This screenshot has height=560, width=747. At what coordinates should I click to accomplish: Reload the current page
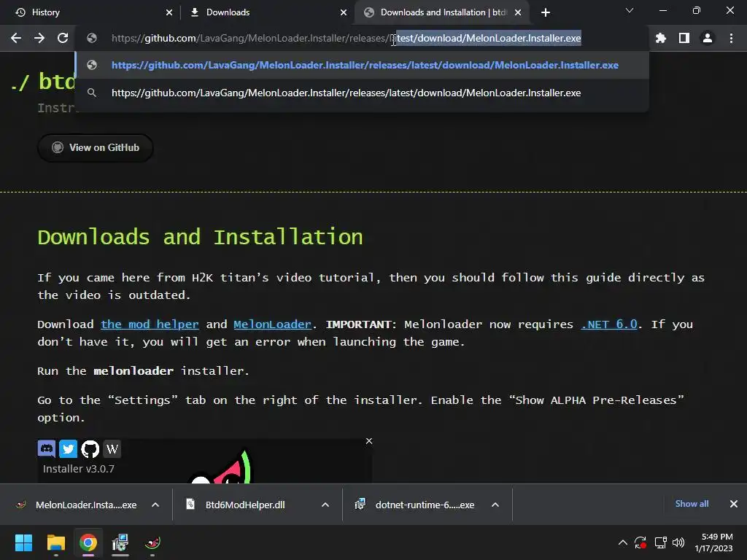pyautogui.click(x=63, y=38)
